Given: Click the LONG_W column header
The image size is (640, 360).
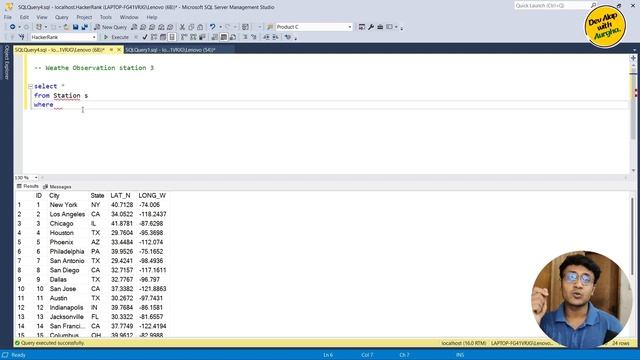Looking at the screenshot, I should pos(152,196).
